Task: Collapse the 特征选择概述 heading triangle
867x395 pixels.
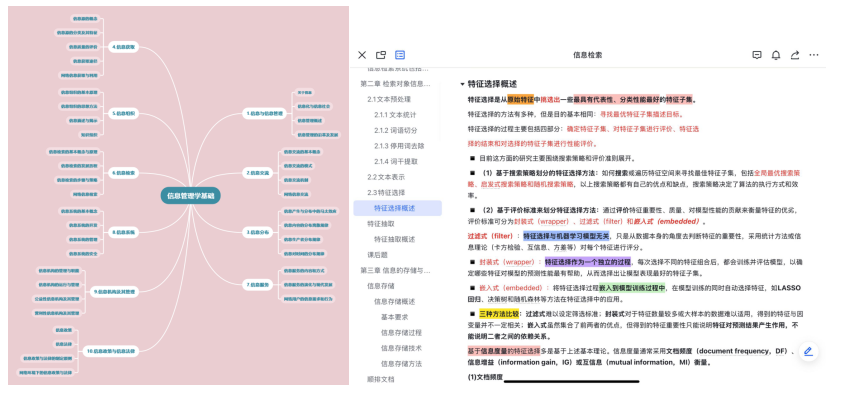Action: (x=462, y=84)
